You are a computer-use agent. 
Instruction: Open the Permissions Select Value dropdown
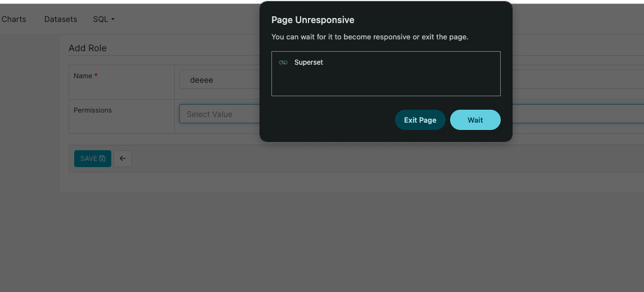click(x=219, y=114)
